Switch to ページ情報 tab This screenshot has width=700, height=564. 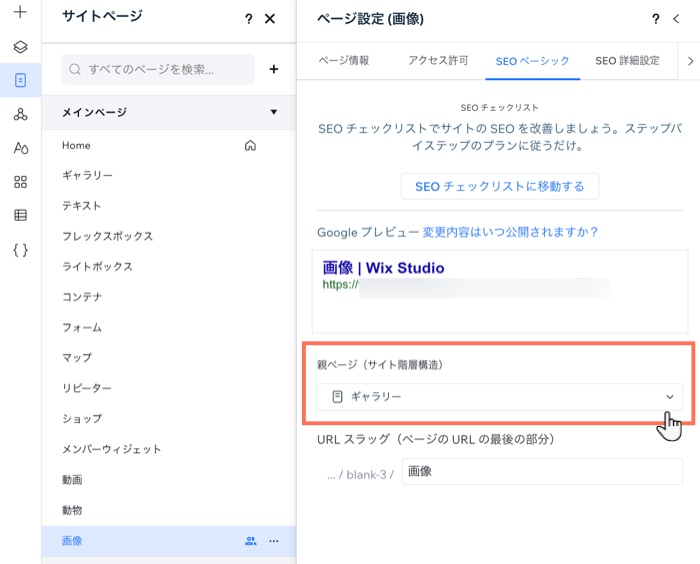click(x=344, y=60)
